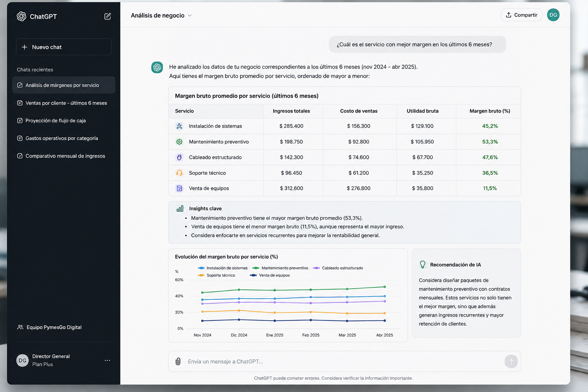This screenshot has height=392, width=588.
Task: Open the three-dot menu beside Director General
Action: [107, 360]
